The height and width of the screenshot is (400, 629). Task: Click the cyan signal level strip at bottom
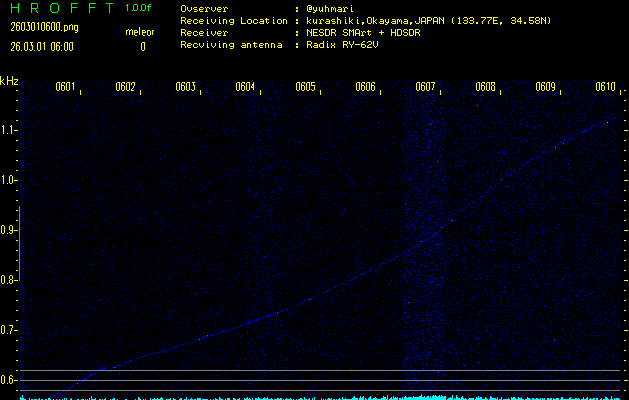click(x=320, y=396)
